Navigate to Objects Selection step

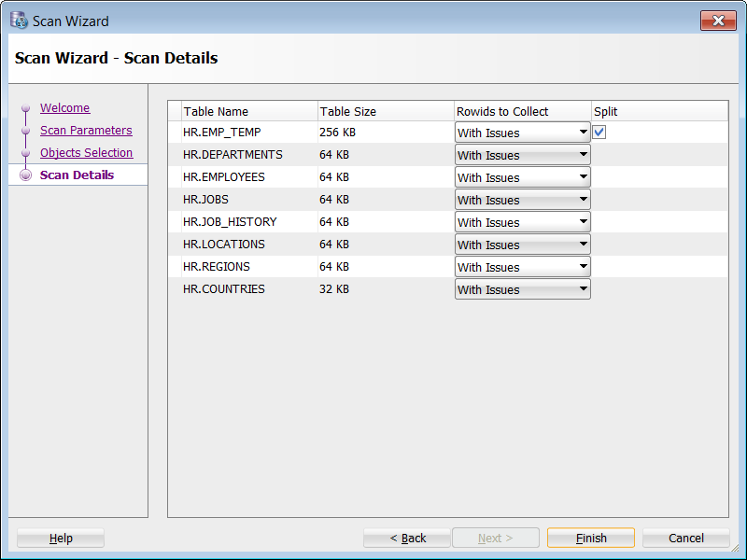86,153
